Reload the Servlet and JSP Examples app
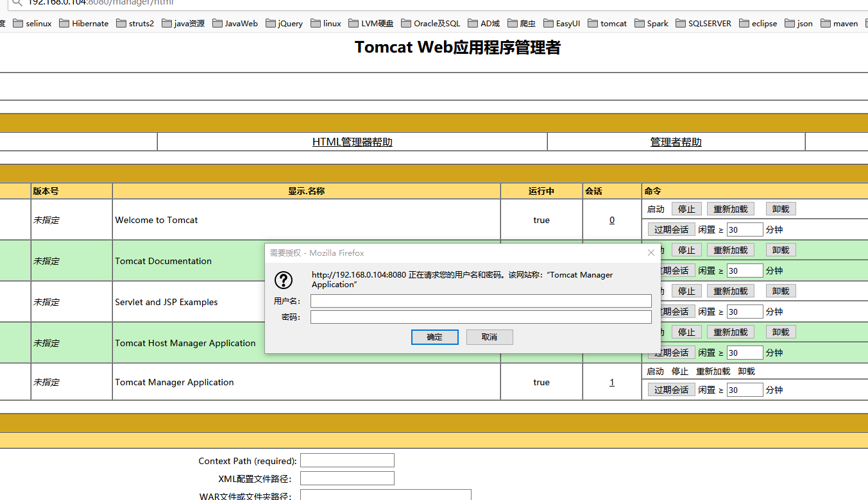The width and height of the screenshot is (868, 500). click(x=731, y=291)
